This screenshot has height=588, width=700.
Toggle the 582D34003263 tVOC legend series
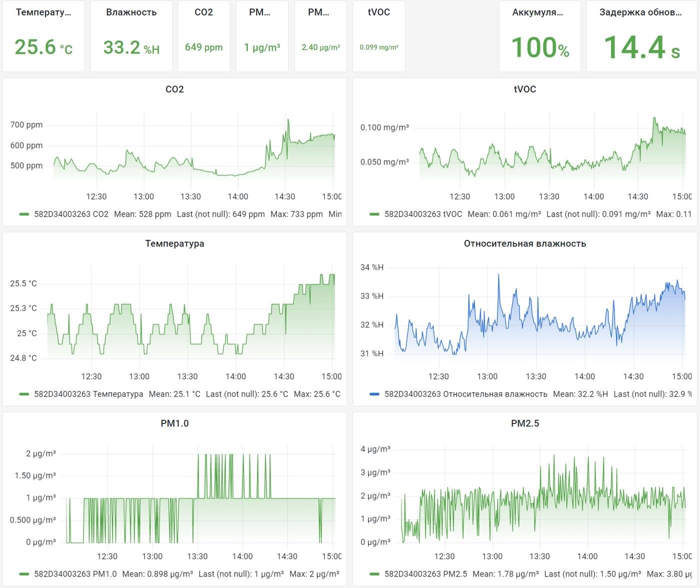click(423, 214)
